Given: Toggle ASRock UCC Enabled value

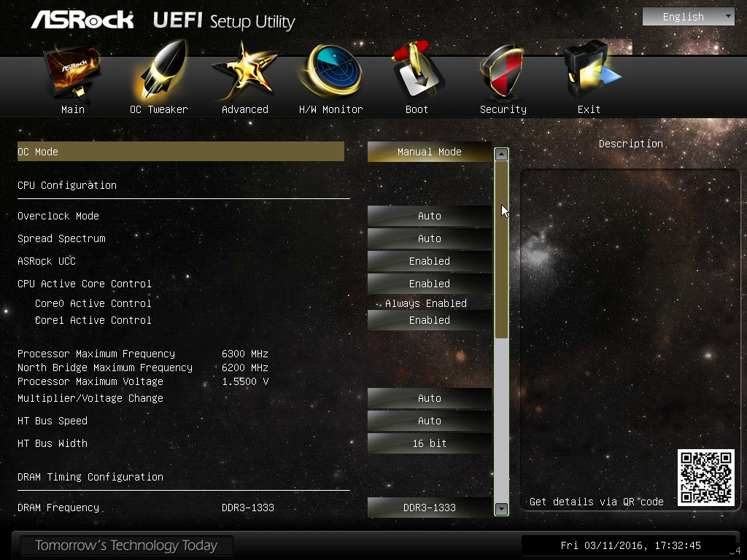Looking at the screenshot, I should 429,261.
